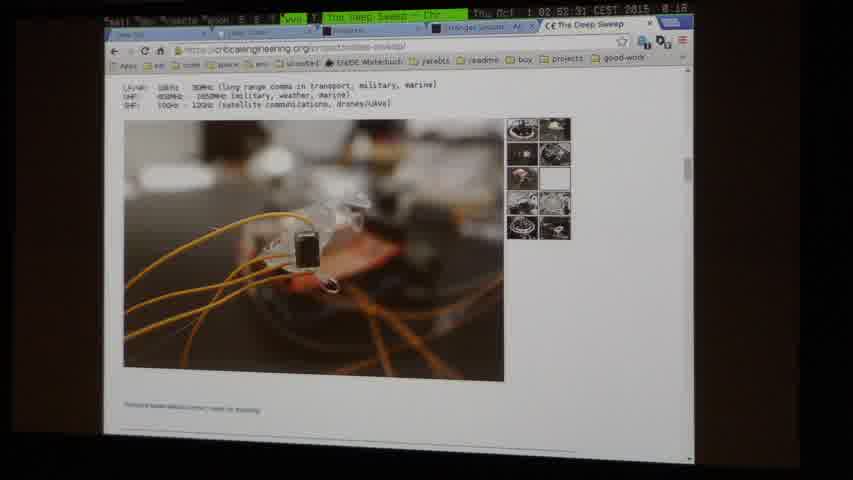Go back with the browser back arrow
Image resolution: width=853 pixels, height=480 pixels.
[115, 52]
